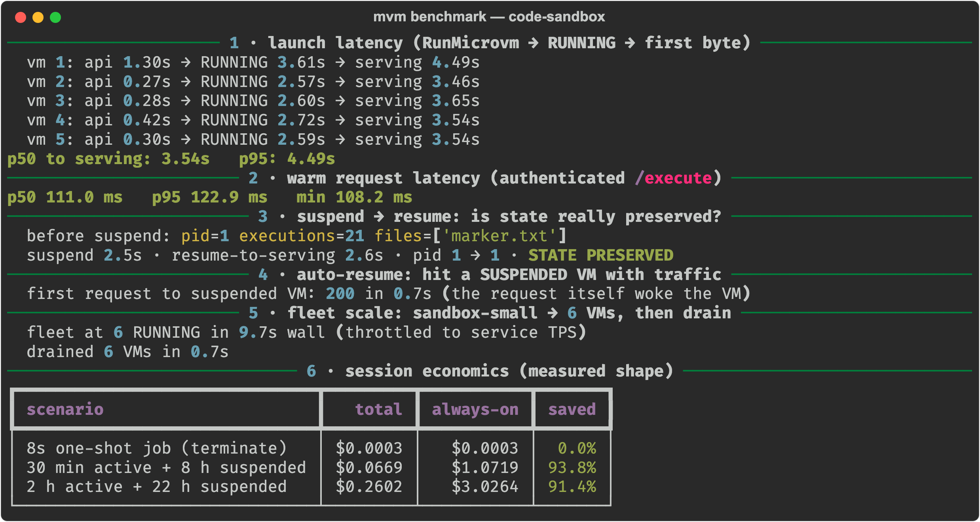
Task: Click the 'p95: 4.49s' summary value
Action: coord(287,159)
